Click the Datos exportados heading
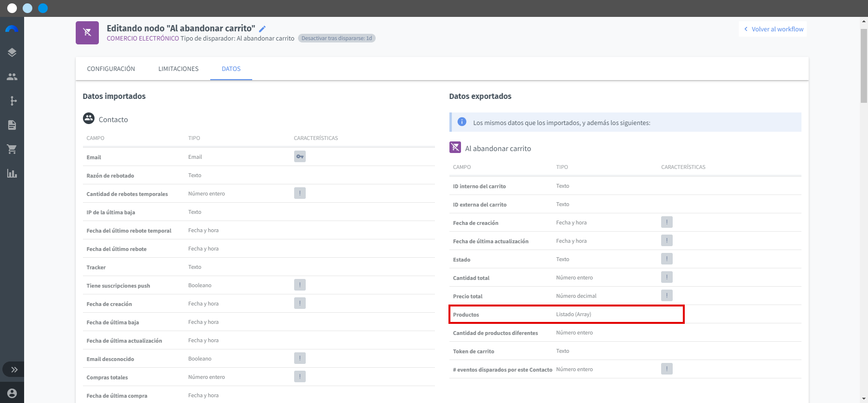868x403 pixels. (x=480, y=96)
